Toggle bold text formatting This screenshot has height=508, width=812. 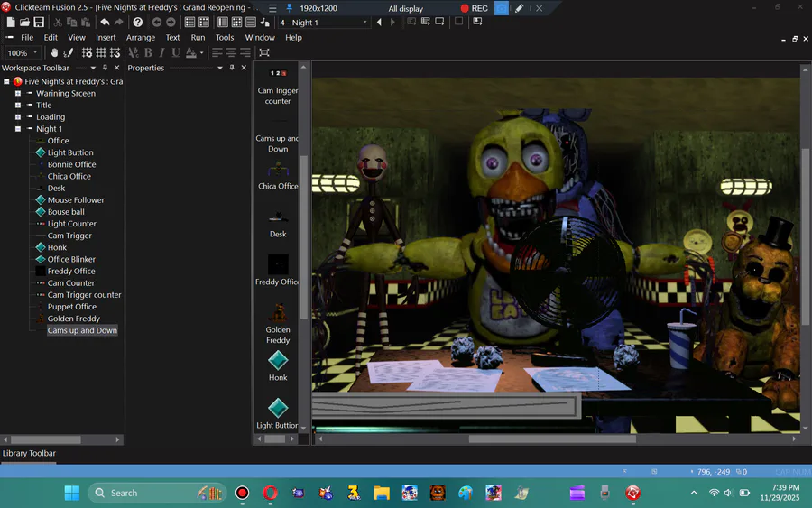148,52
